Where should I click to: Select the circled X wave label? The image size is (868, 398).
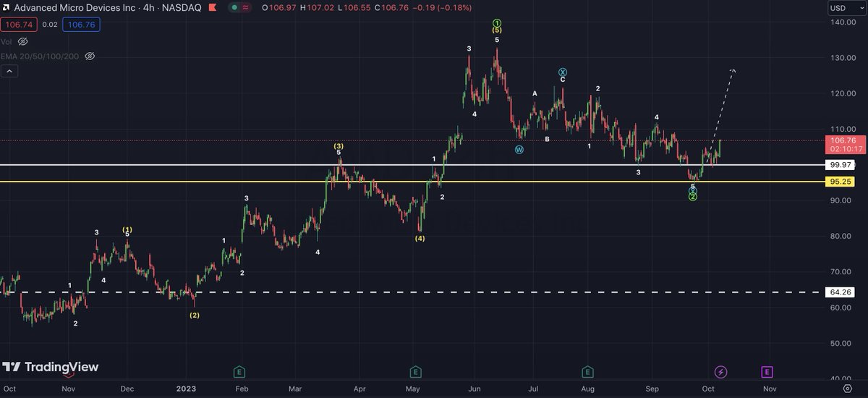(563, 72)
